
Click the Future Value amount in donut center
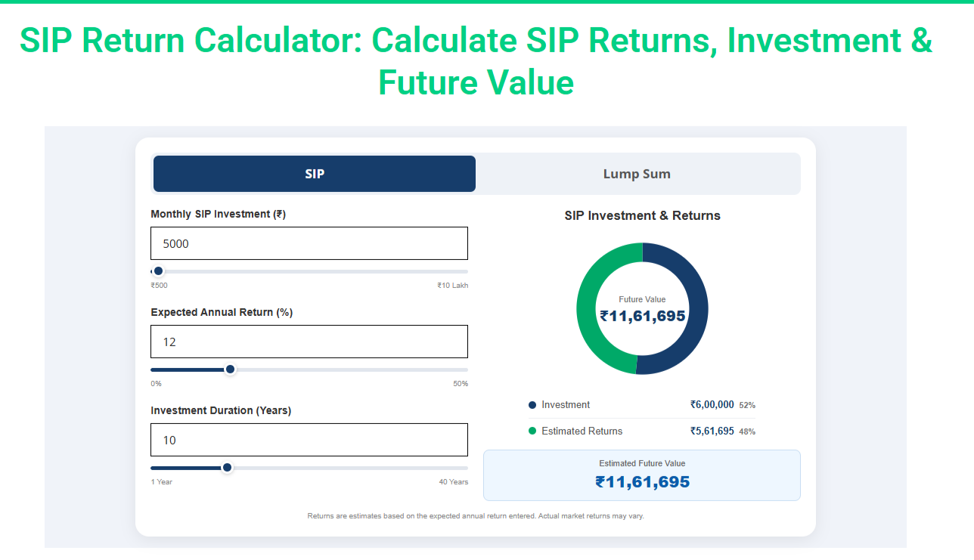[643, 316]
